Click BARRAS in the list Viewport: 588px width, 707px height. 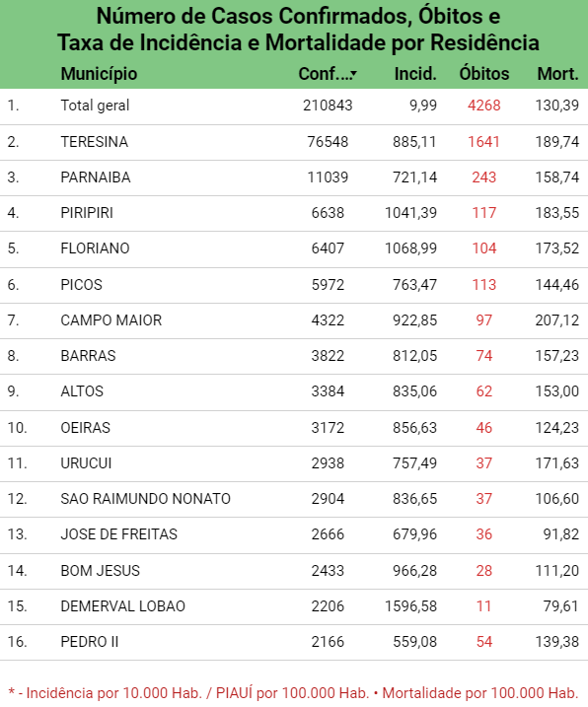coord(88,356)
